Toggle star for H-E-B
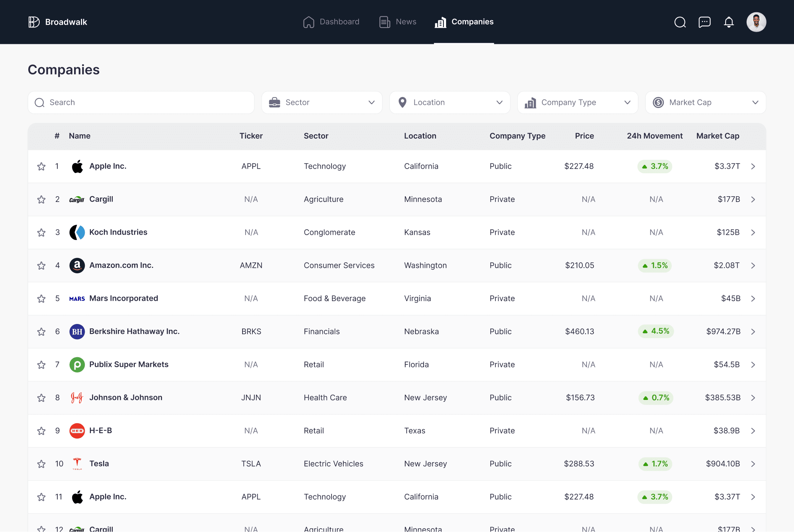This screenshot has height=532, width=794. pos(41,431)
